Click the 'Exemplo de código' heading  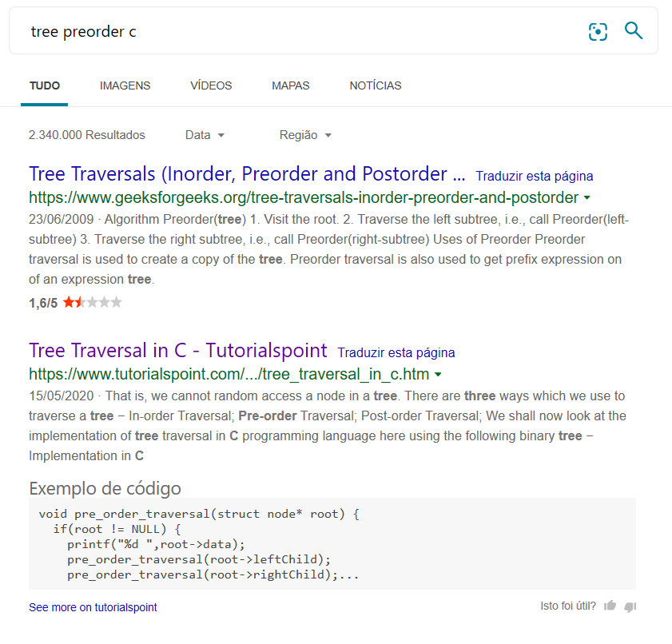click(105, 488)
